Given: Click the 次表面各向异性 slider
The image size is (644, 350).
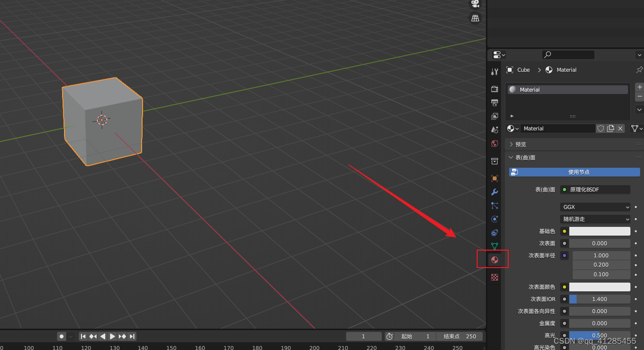Looking at the screenshot, I should coord(600,311).
